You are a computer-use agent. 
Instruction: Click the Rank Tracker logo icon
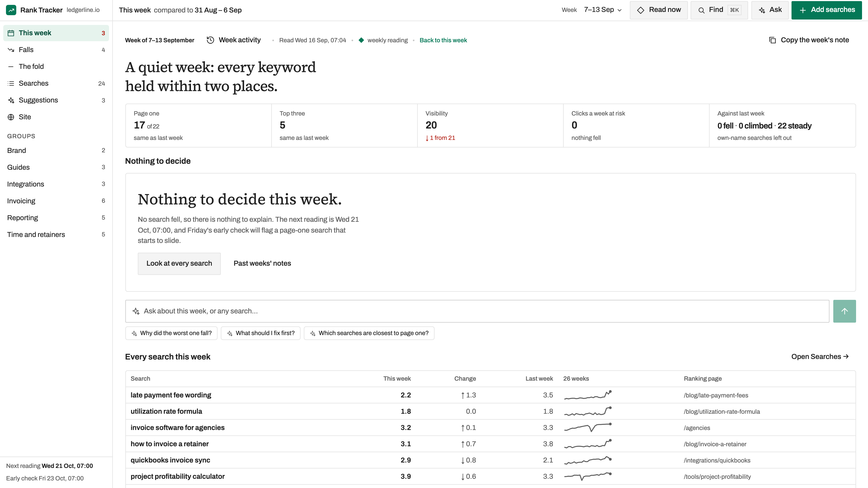pyautogui.click(x=11, y=10)
